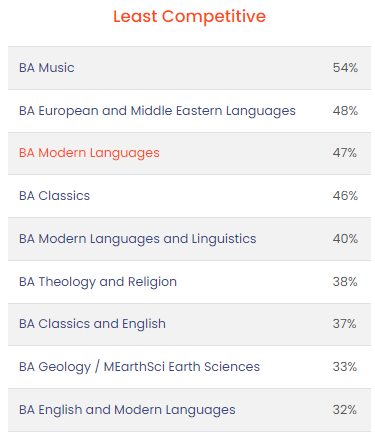Viewport: 375px width, 434px height.
Task: Select BA Geology / MEarthSci Earth Sciences
Action: (139, 367)
